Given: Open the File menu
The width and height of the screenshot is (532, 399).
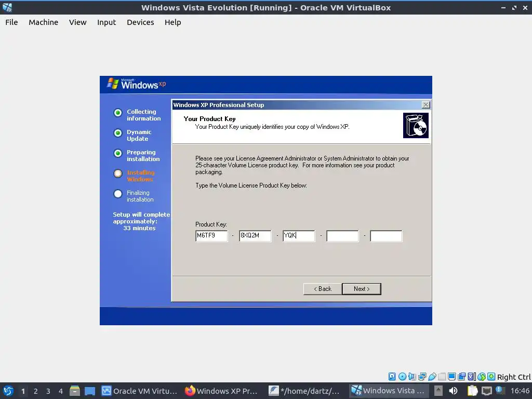Looking at the screenshot, I should click(x=11, y=22).
